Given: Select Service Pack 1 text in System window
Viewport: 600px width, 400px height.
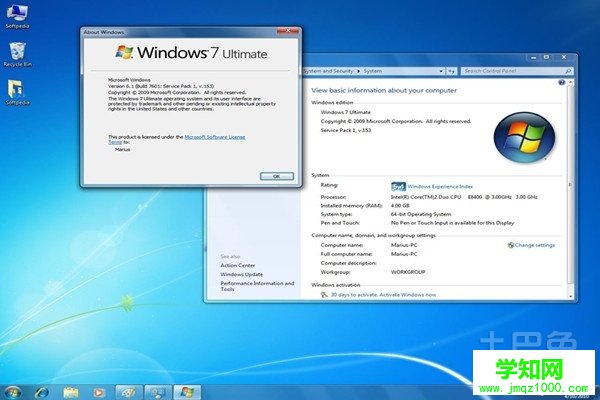Looking at the screenshot, I should point(346,131).
